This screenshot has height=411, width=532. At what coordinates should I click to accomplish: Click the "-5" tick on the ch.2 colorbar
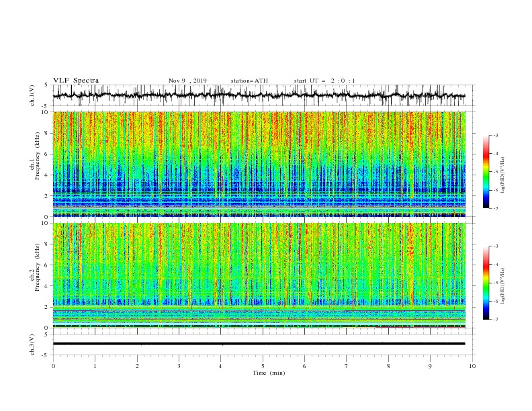495,283
